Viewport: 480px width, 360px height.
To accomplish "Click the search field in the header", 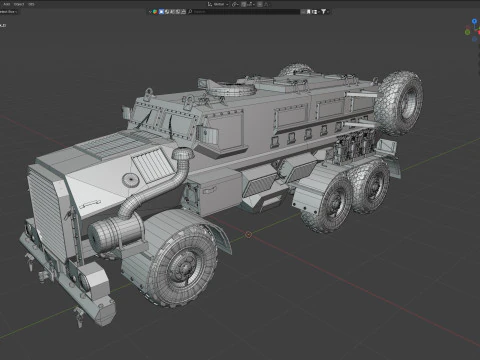I will (x=244, y=12).
